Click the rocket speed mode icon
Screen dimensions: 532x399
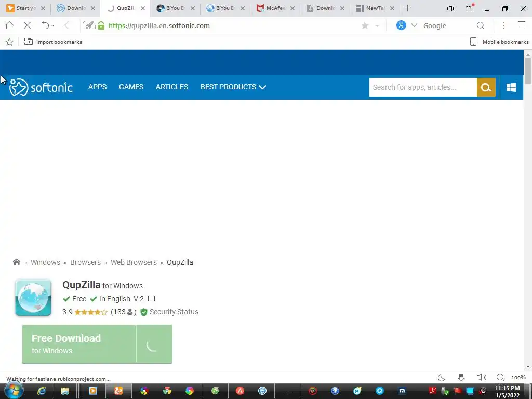pyautogui.click(x=90, y=25)
